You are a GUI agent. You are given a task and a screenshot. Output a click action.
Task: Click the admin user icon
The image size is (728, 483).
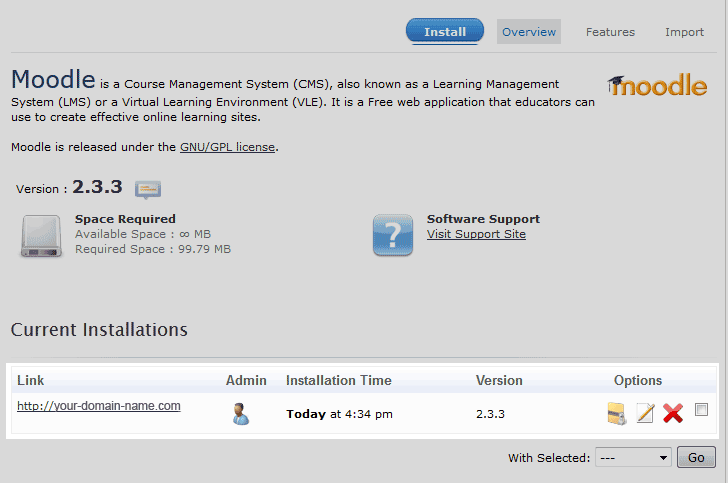click(x=240, y=413)
